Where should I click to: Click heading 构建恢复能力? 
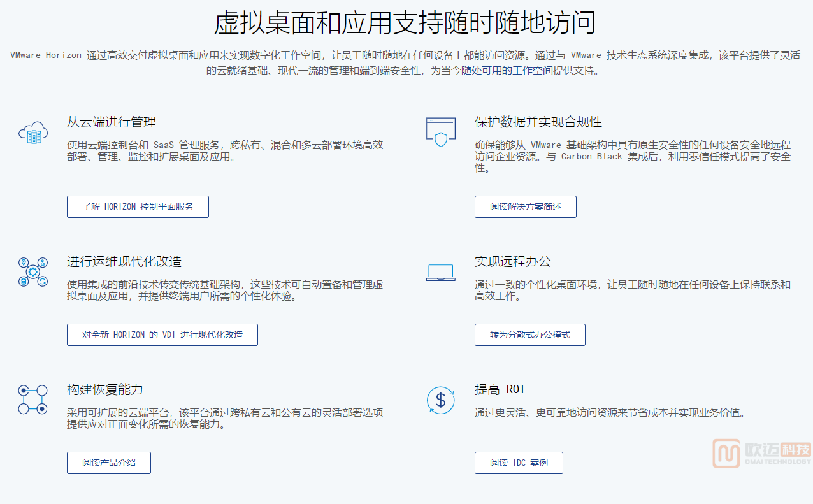point(105,389)
